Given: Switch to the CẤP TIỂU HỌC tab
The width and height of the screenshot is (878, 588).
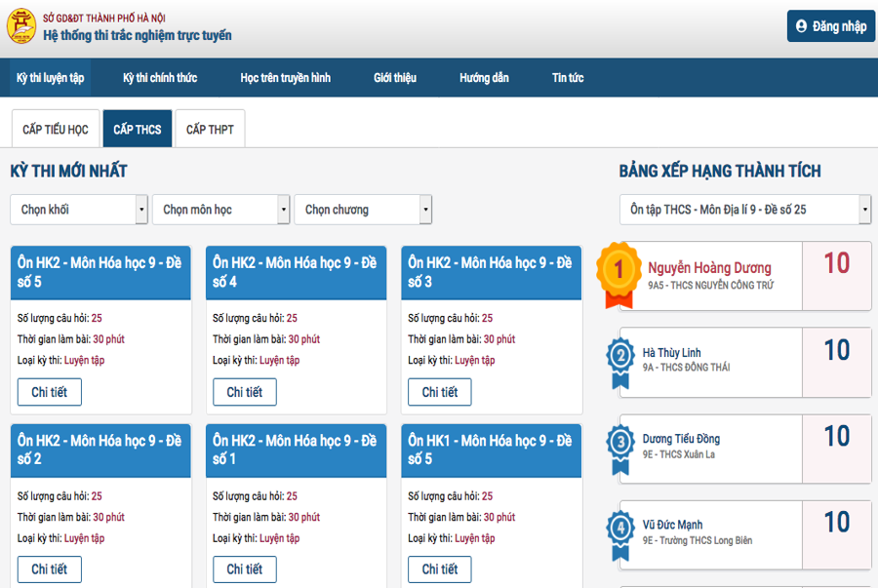Looking at the screenshot, I should pos(55,130).
